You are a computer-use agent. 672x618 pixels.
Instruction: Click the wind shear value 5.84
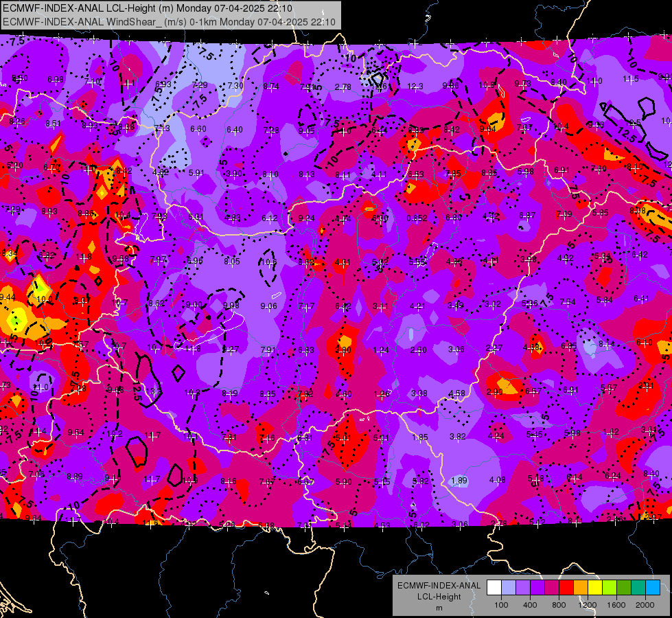[x=604, y=300]
